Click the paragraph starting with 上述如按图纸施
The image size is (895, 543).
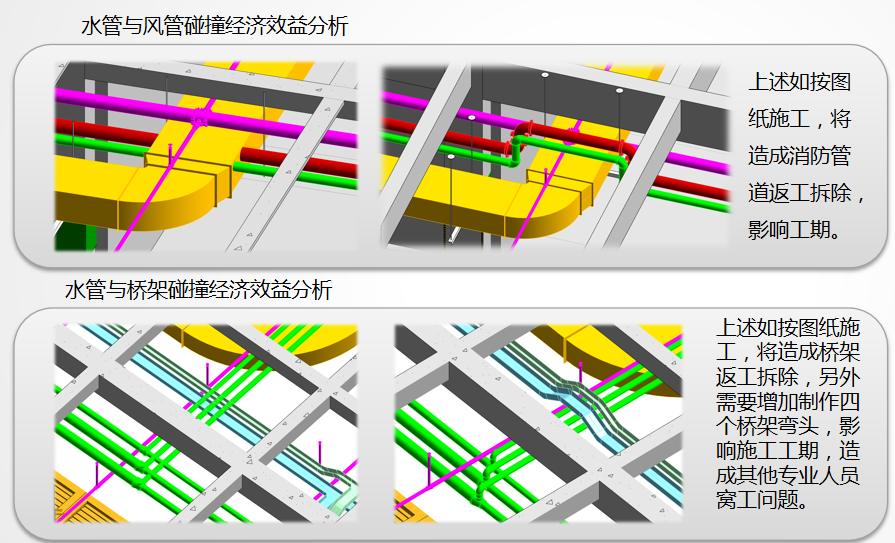tap(787, 413)
